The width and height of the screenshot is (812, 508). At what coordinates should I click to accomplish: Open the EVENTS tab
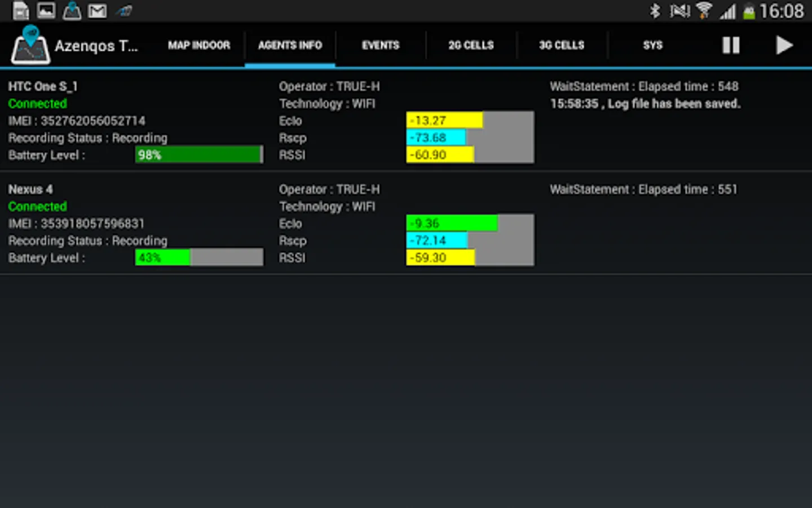point(381,45)
